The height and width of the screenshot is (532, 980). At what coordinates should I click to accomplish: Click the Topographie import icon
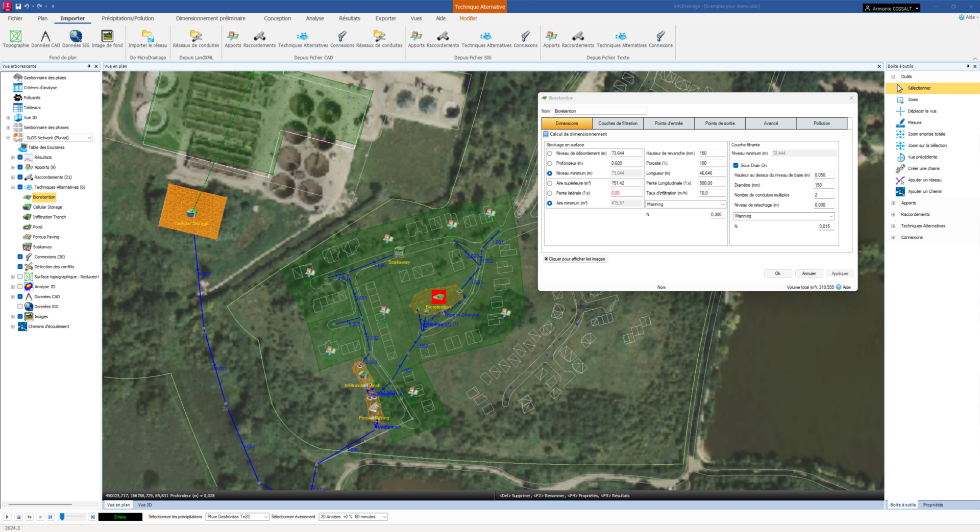[x=16, y=36]
